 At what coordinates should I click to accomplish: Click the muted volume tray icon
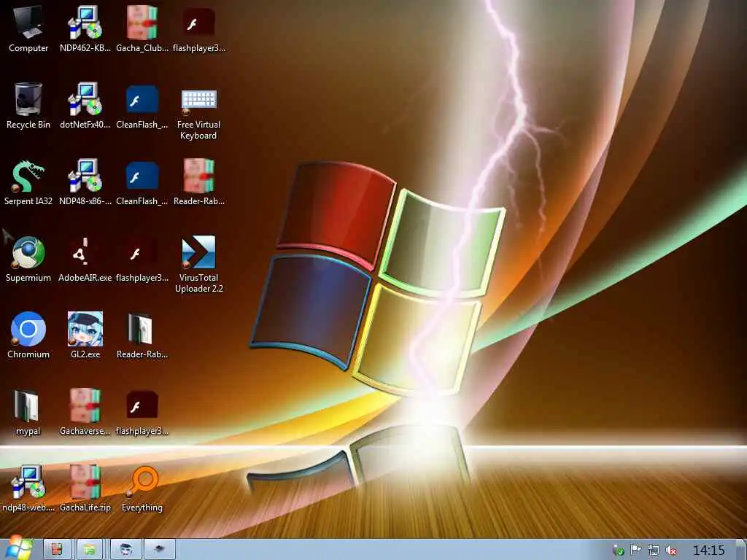click(671, 551)
